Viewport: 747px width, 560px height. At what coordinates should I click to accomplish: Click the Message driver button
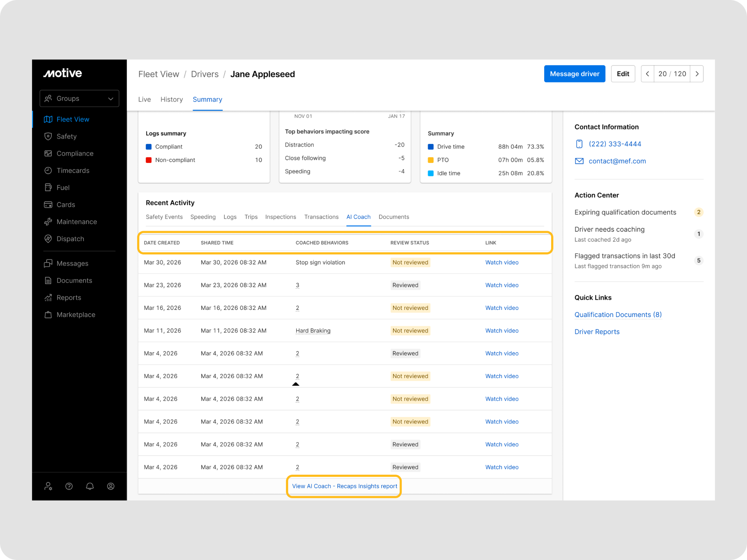574,74
